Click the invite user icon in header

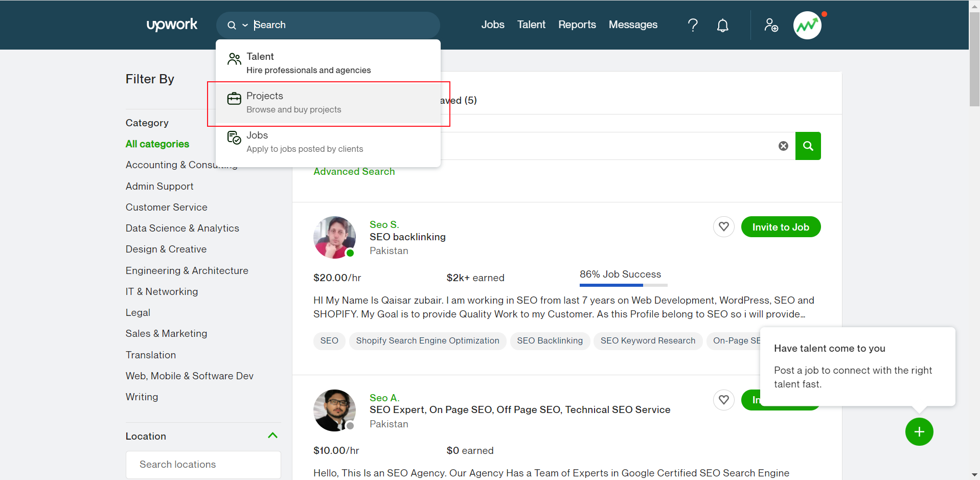[771, 25]
